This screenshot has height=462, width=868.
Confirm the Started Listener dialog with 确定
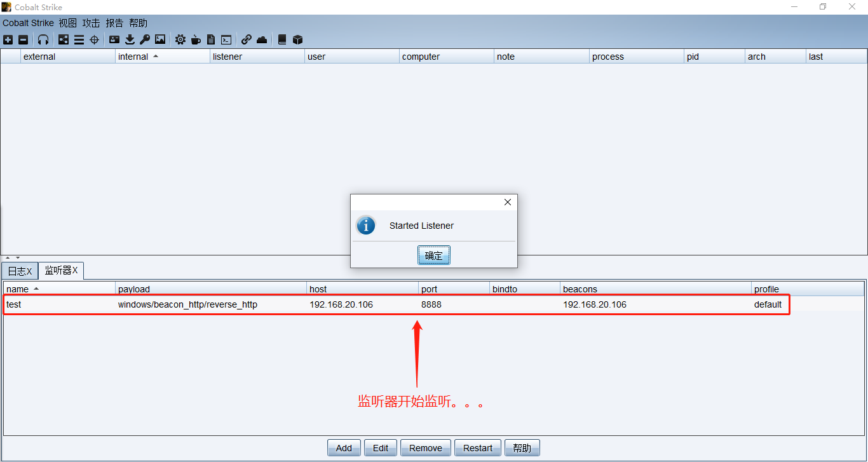pyautogui.click(x=434, y=255)
